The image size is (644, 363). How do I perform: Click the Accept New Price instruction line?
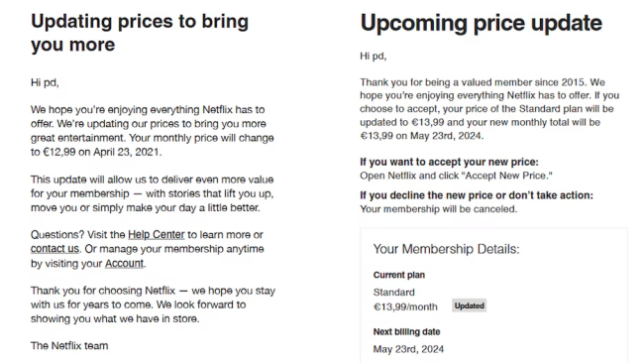pyautogui.click(x=456, y=176)
